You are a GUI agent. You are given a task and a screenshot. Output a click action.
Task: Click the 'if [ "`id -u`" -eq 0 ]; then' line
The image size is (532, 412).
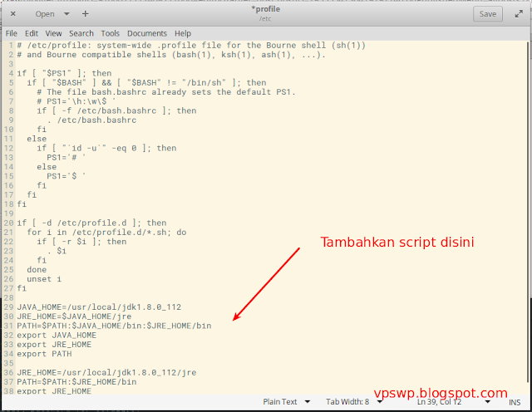[106, 148]
